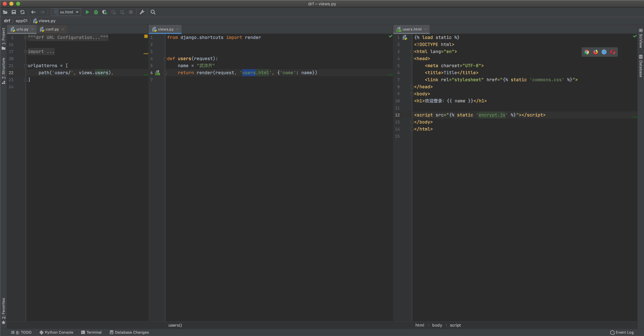The width and height of the screenshot is (644, 336).
Task: Collapse the head tag fold marker
Action: (x=412, y=59)
